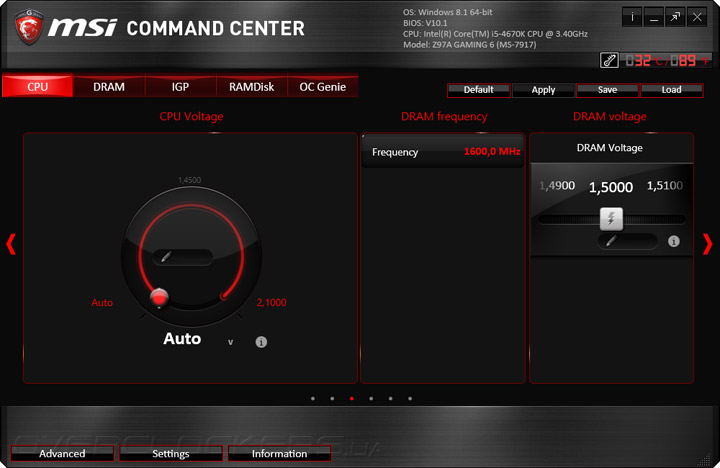The image size is (720, 468).
Task: Click the 2,1000 max voltage label
Action: [271, 302]
